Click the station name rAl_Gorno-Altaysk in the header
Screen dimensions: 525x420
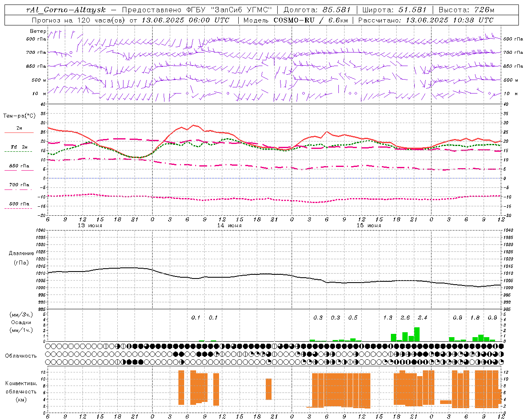tap(66, 10)
